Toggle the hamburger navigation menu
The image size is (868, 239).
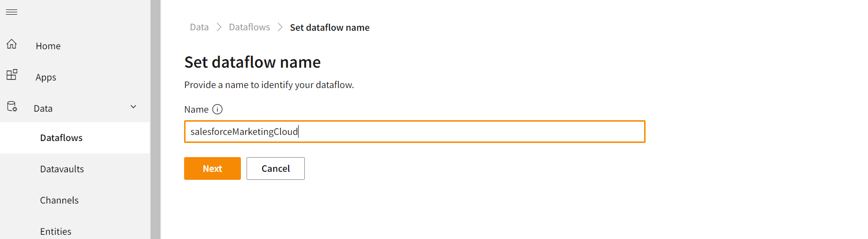(12, 12)
